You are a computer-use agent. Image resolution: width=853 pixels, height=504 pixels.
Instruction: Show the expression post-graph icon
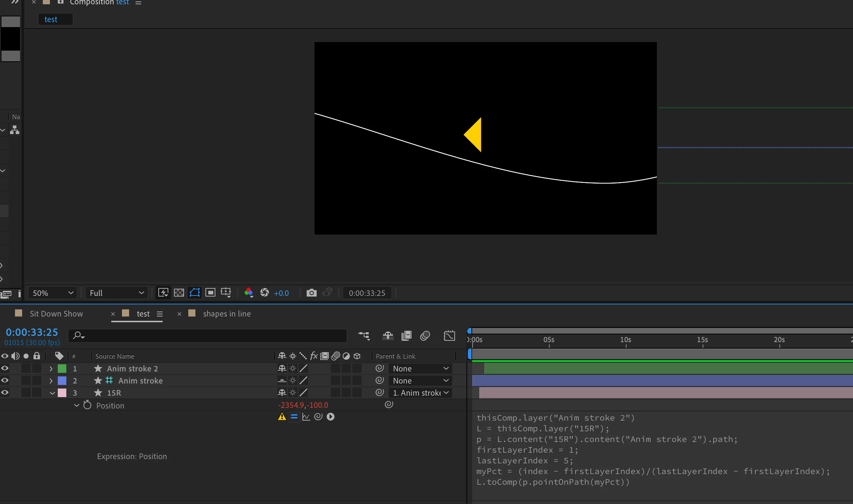[x=306, y=417]
